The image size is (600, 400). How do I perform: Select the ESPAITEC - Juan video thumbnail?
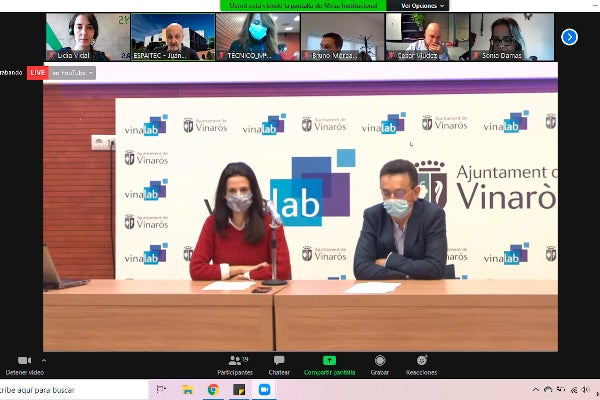(x=173, y=37)
